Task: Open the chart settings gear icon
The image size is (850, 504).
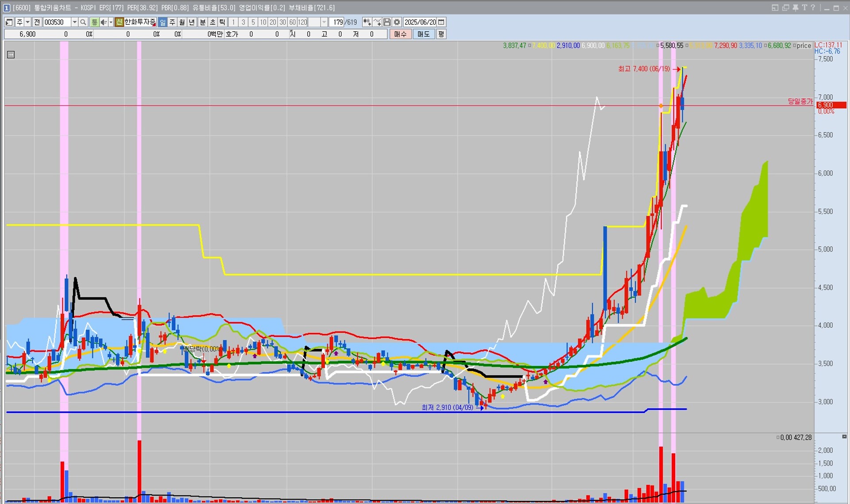Action: pos(397,22)
